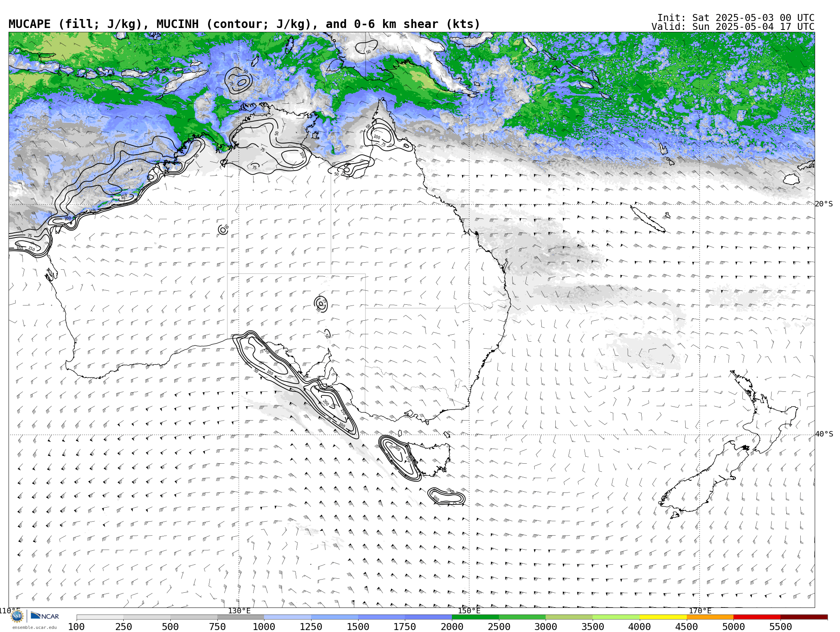Pick the blue 1250–1500 colorbar swatch
The height and width of the screenshot is (632, 840).
(x=334, y=617)
